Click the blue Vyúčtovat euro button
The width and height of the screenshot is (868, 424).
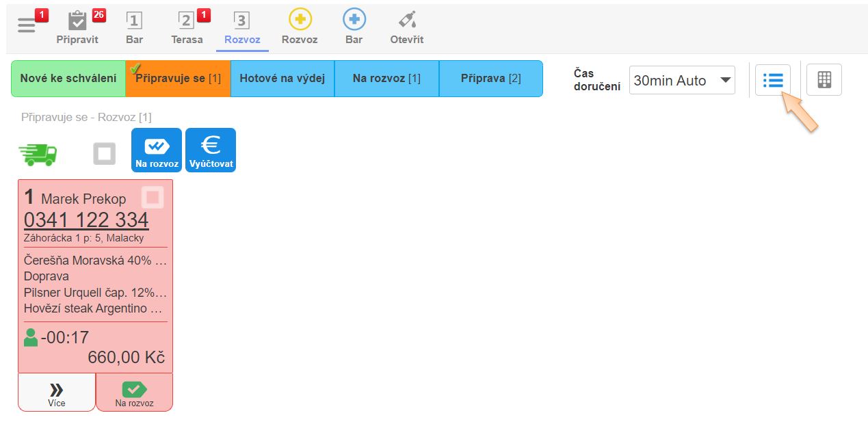coord(211,150)
